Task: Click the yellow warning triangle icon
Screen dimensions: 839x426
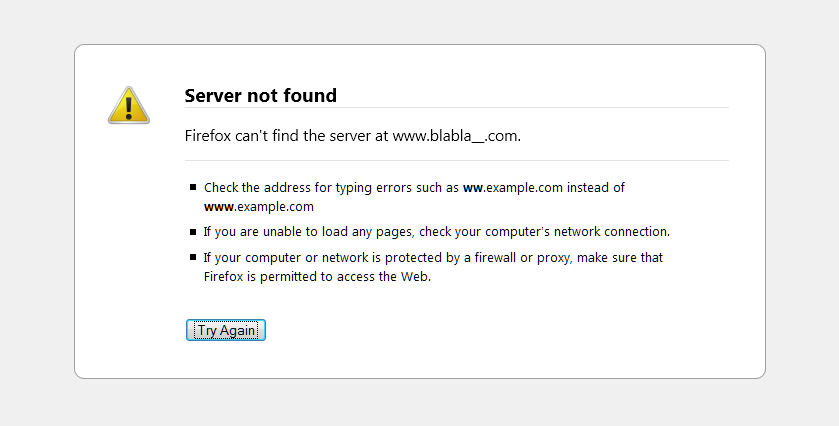Action: coord(129,105)
